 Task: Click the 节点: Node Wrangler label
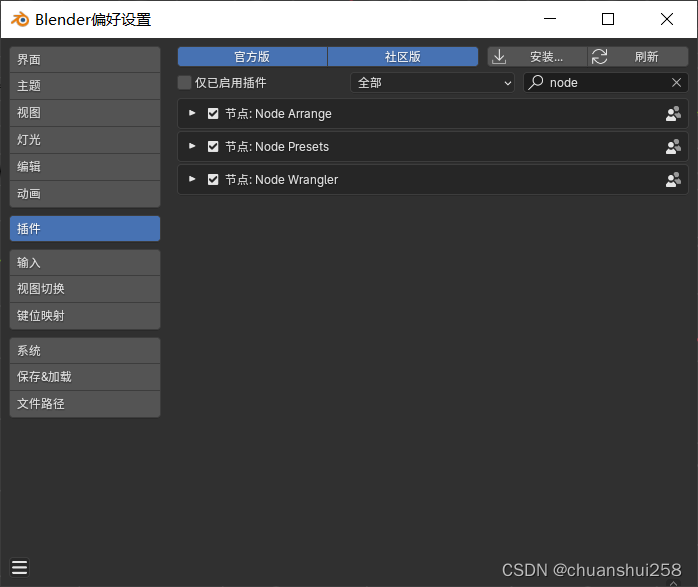click(x=281, y=180)
